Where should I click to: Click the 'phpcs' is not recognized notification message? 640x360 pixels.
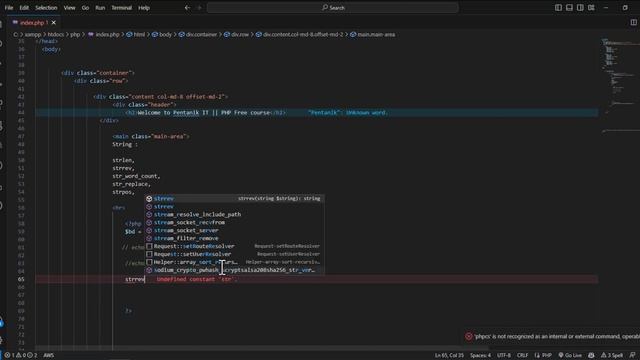(557, 337)
